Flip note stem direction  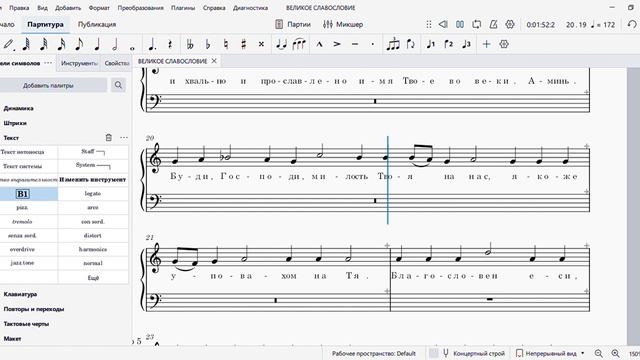click(x=411, y=44)
